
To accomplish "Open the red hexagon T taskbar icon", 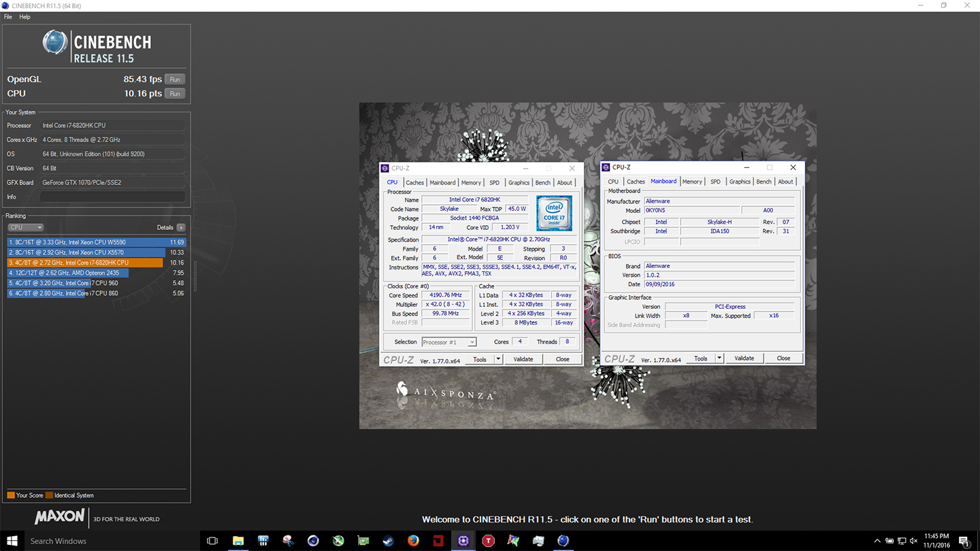I will (488, 541).
